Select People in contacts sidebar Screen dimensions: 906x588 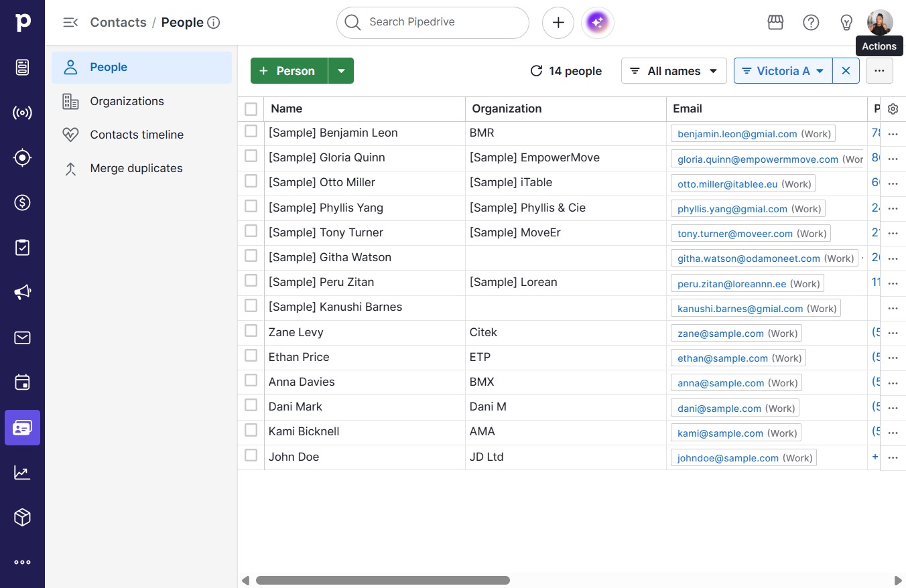[141, 68]
